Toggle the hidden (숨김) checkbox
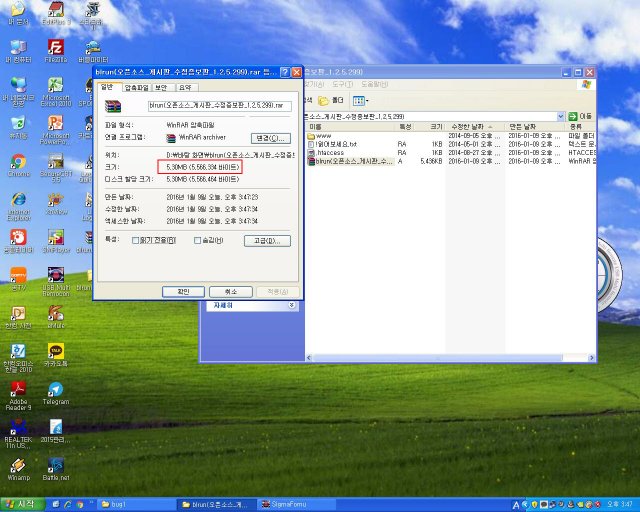 pos(198,240)
